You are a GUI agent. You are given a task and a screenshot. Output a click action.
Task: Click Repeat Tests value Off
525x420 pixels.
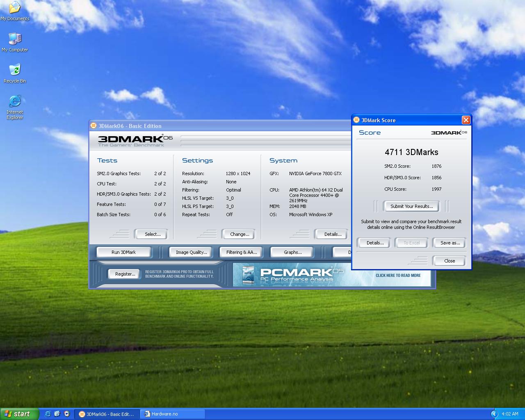pyautogui.click(x=229, y=215)
